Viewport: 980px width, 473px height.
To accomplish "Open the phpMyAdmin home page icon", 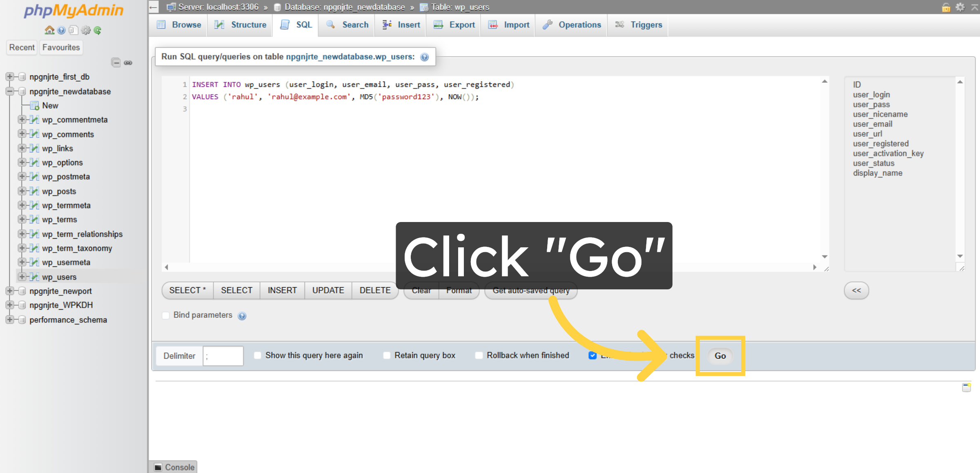I will point(49,30).
